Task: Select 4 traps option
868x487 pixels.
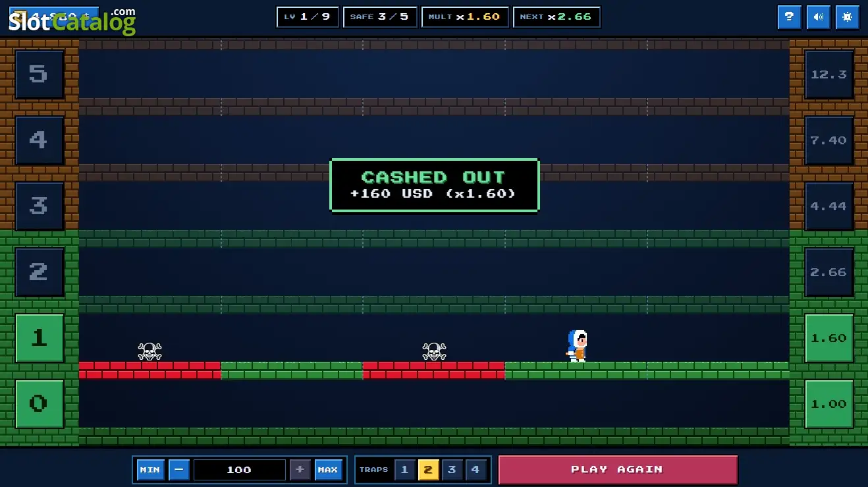Action: pos(475,470)
